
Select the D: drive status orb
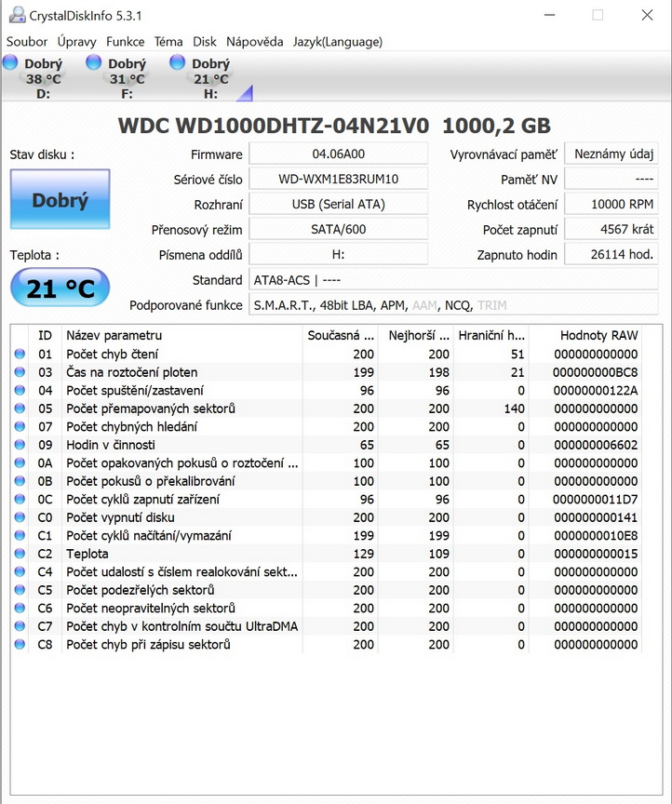(x=10, y=62)
